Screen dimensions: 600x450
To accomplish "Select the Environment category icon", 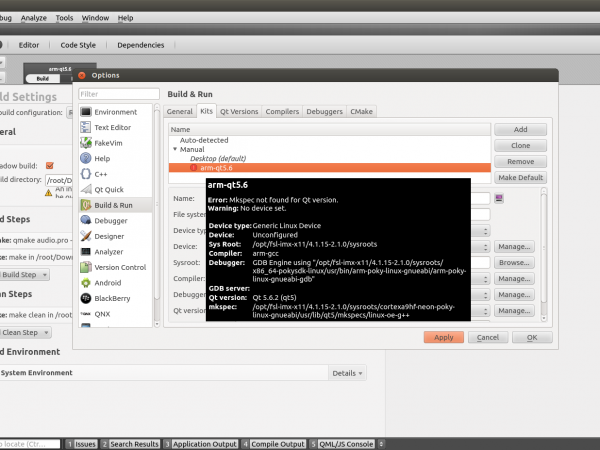I will [x=86, y=112].
